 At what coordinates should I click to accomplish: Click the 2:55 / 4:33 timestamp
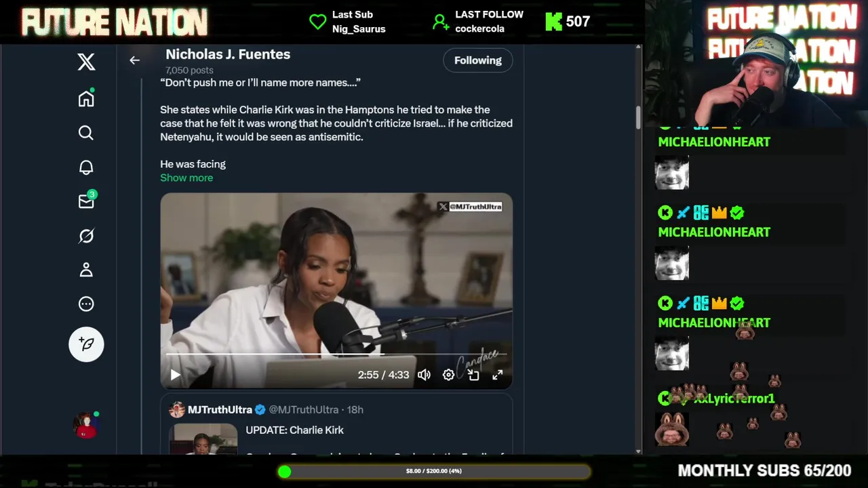click(x=383, y=375)
